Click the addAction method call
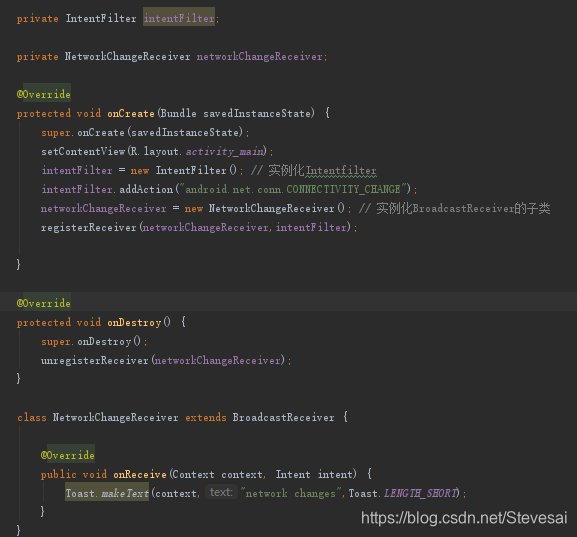This screenshot has width=577, height=537. 146,189
